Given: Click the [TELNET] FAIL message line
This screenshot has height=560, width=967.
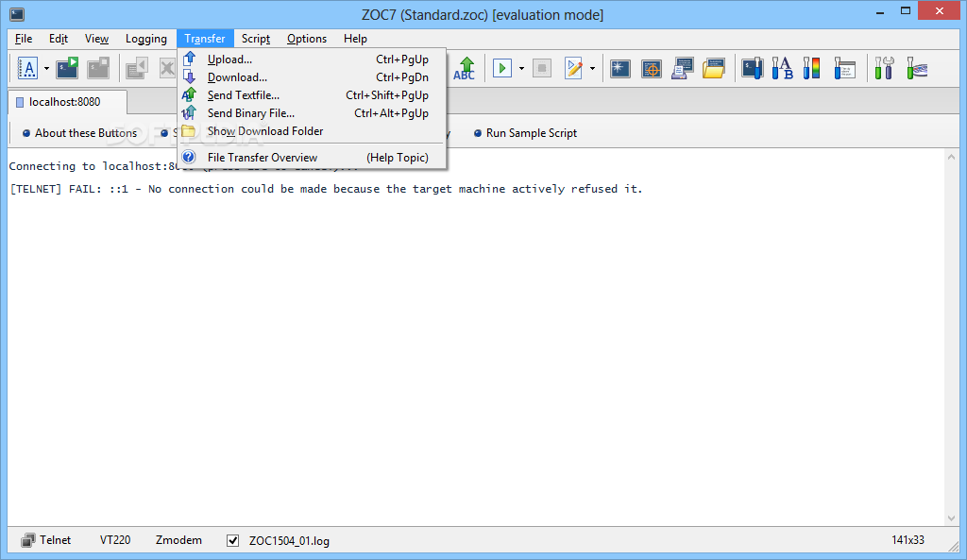Looking at the screenshot, I should (326, 189).
